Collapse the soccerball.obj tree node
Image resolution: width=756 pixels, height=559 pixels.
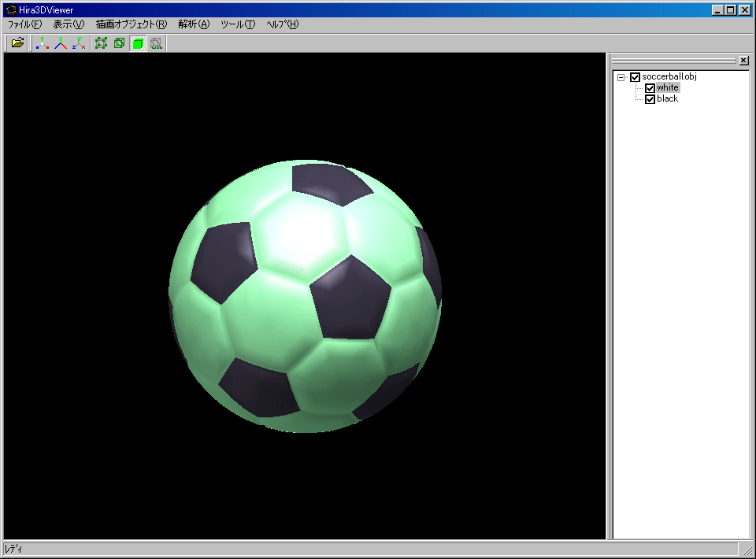pyautogui.click(x=621, y=77)
